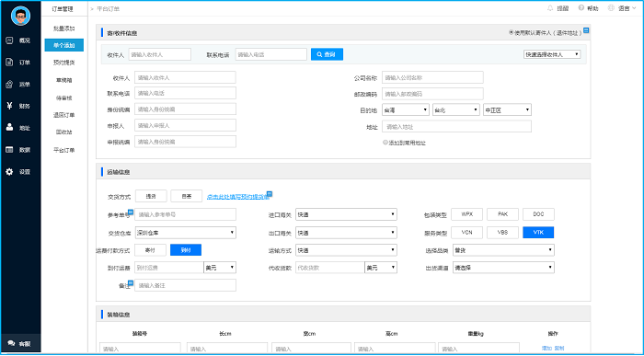This screenshot has height=356, width=644.
Task: Click the 邮政编码 postal code field
Action: click(x=432, y=94)
